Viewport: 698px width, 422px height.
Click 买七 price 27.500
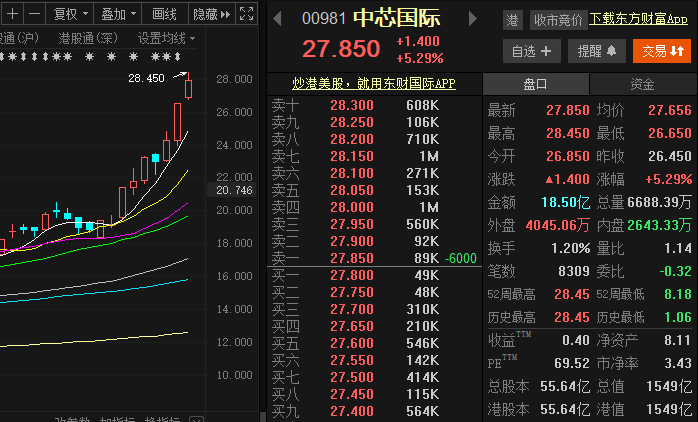[352, 377]
